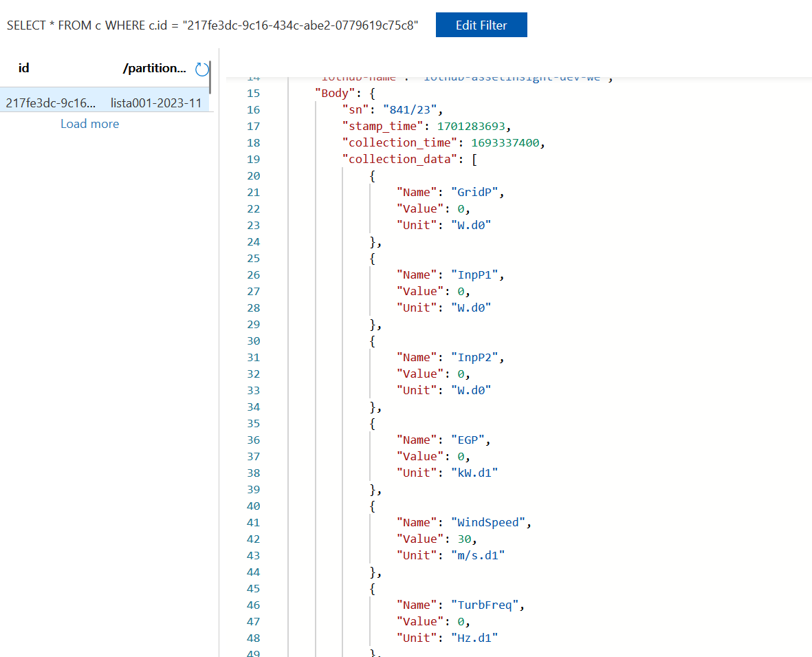Click the Load more link
The image size is (812, 657).
(x=89, y=123)
